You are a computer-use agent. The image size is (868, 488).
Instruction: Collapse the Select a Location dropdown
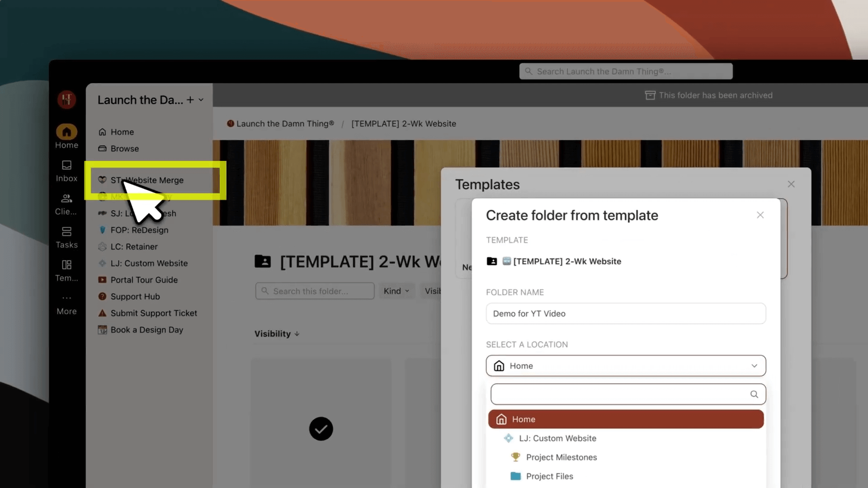(x=754, y=366)
